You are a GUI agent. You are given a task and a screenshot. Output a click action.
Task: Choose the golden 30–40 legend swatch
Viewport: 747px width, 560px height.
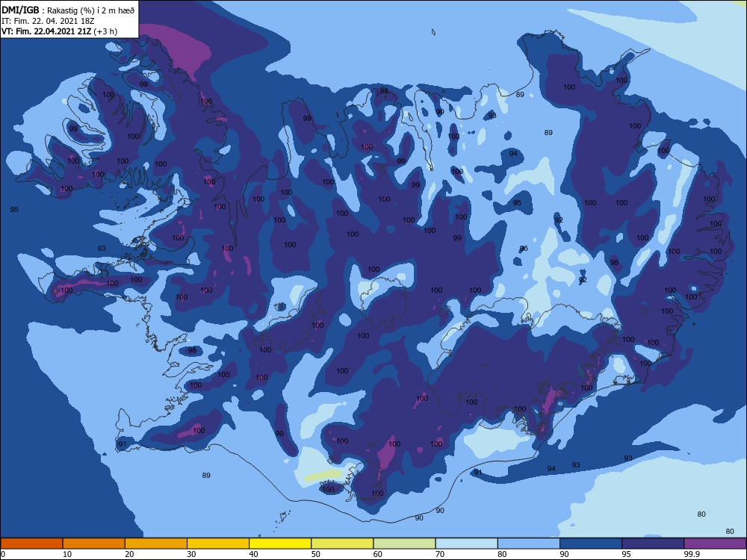coord(218,544)
